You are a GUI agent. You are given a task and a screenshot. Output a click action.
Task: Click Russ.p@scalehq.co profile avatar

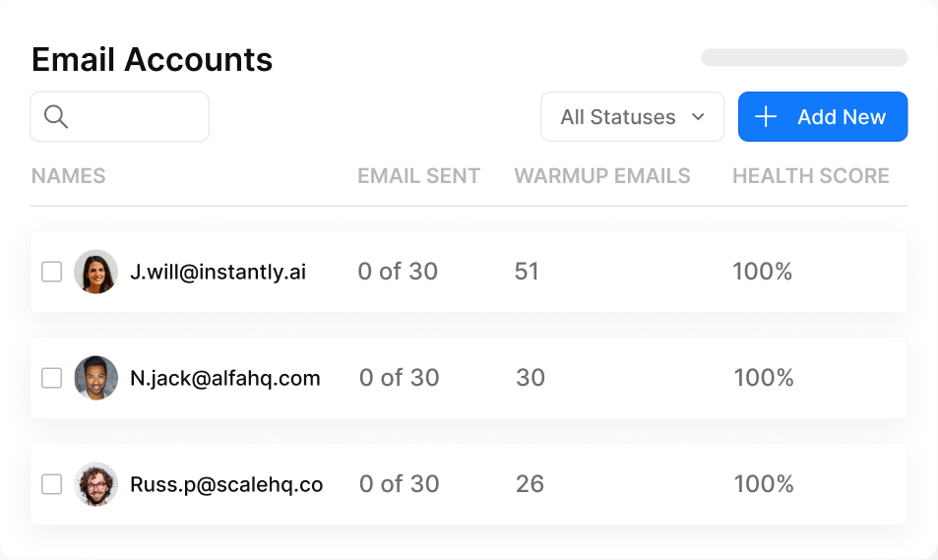point(95,484)
